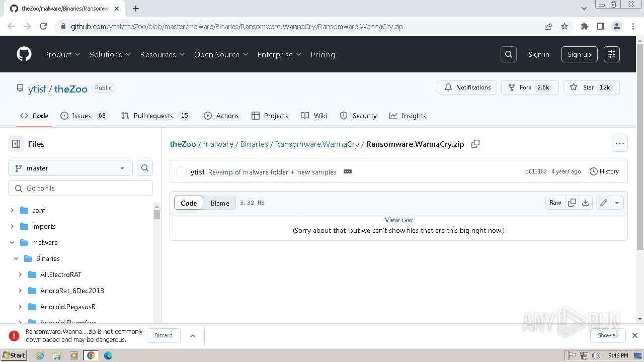Open the Windows Start button

click(x=14, y=355)
